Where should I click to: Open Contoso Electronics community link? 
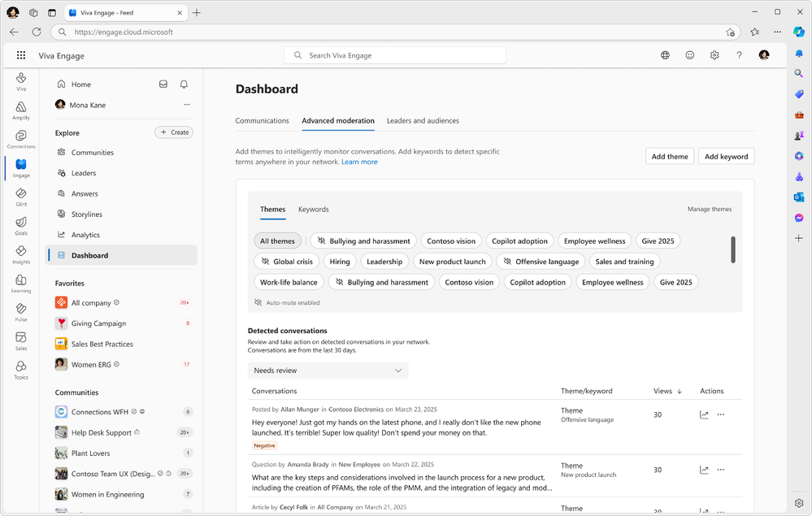pos(356,410)
